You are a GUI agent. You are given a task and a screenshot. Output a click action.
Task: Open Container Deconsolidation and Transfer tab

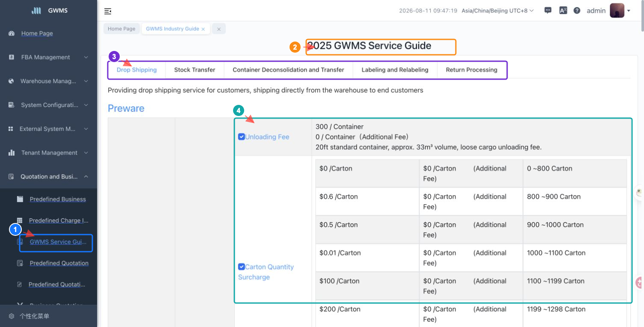pyautogui.click(x=288, y=70)
